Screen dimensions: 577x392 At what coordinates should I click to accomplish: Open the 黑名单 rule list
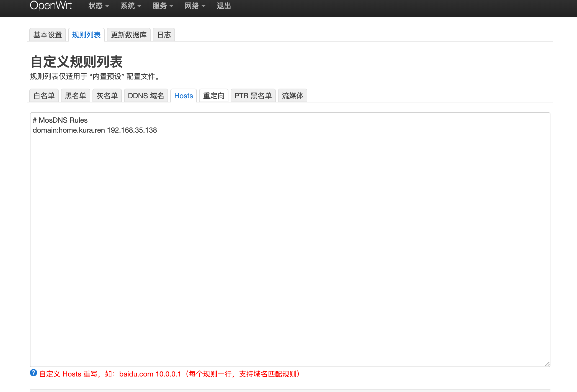tap(75, 96)
